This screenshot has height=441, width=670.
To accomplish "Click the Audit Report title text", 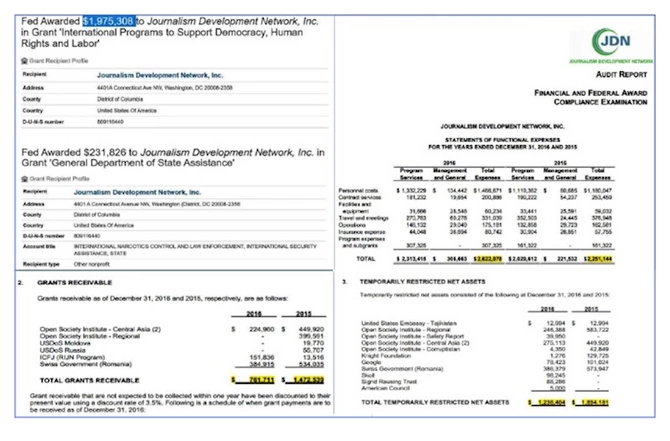I will [x=621, y=74].
